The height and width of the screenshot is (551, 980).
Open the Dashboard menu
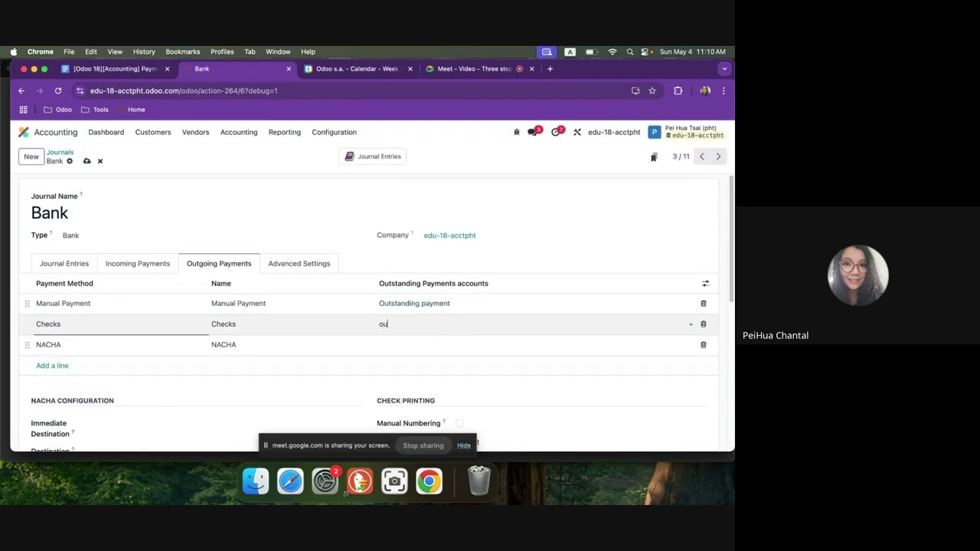[106, 132]
